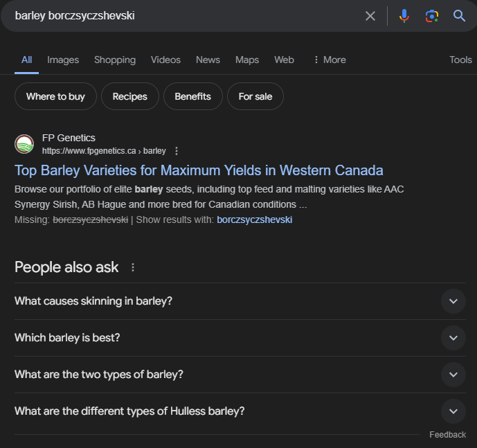Image resolution: width=477 pixels, height=448 pixels.
Task: Click the FP Genetics site name
Action: pos(69,138)
